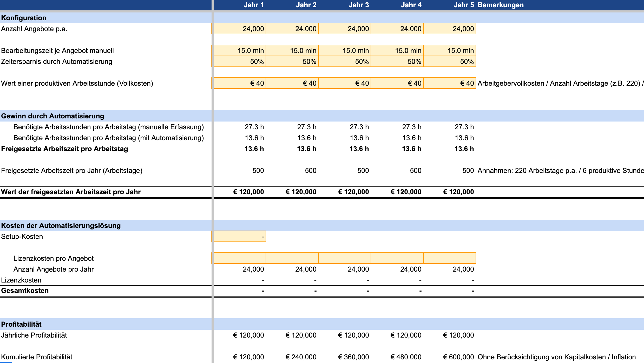Select Jahr 5 Zeitersparnis 50% cell

450,62
